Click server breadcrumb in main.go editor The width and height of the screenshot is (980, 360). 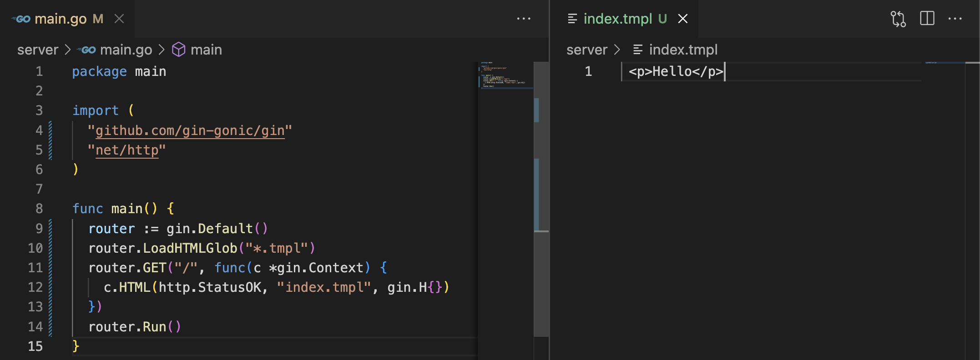point(38,50)
